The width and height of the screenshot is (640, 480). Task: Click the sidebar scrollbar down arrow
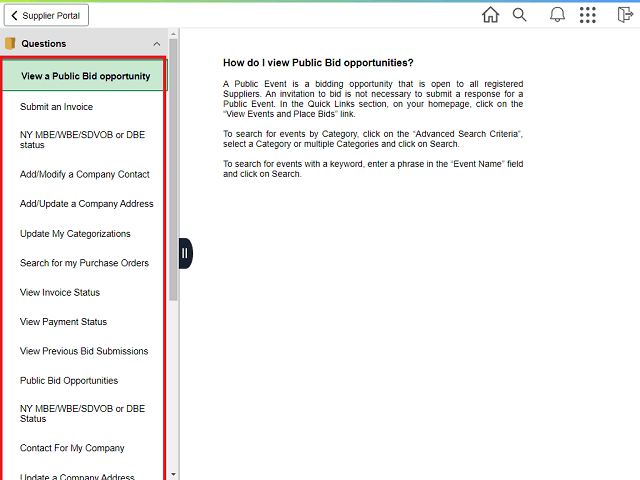coord(173,474)
